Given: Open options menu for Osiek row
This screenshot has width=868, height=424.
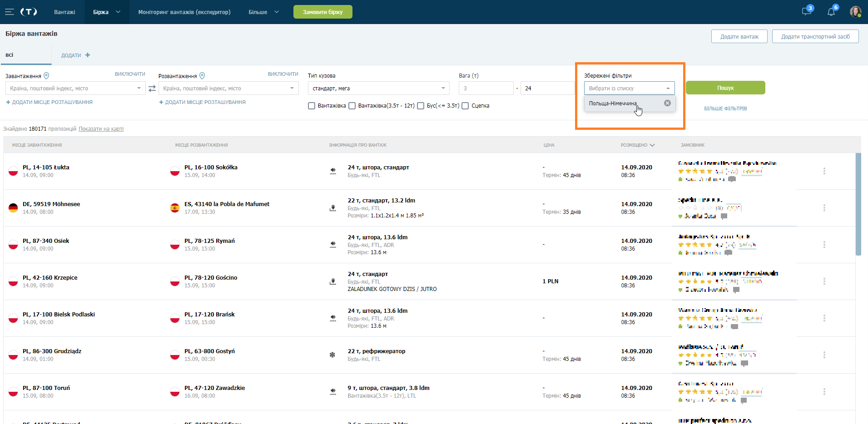Looking at the screenshot, I should coord(824,245).
